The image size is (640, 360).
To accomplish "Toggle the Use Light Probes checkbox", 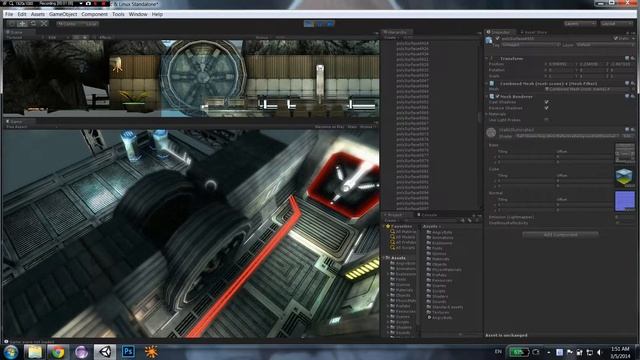I will [546, 120].
